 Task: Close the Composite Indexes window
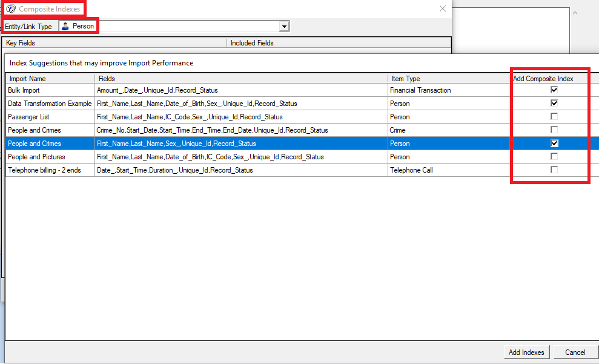tap(443, 8)
